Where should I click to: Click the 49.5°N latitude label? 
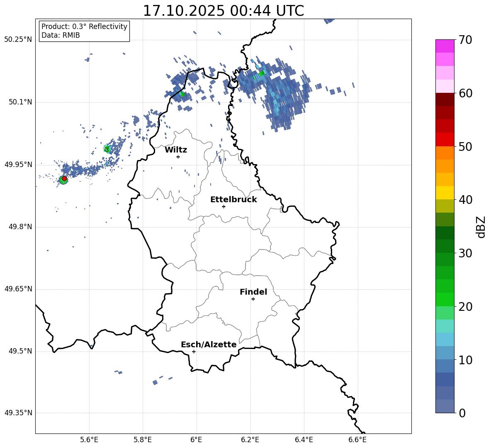click(x=20, y=351)
